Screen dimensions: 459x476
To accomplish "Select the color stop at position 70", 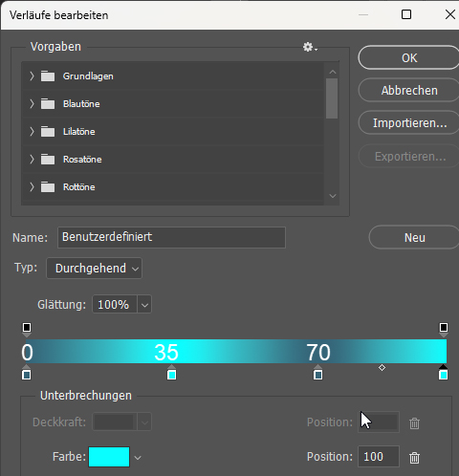I will 317,373.
